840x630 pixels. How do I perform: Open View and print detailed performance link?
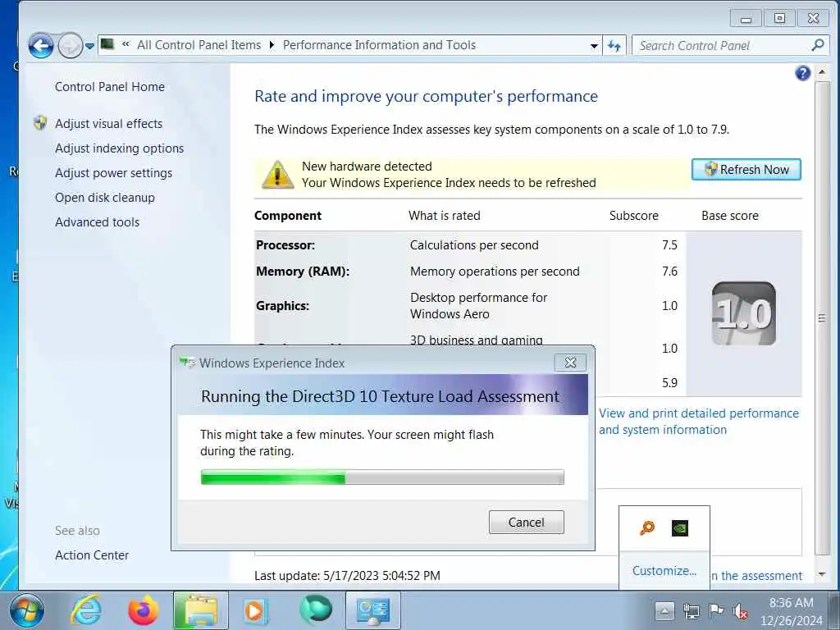tap(699, 422)
